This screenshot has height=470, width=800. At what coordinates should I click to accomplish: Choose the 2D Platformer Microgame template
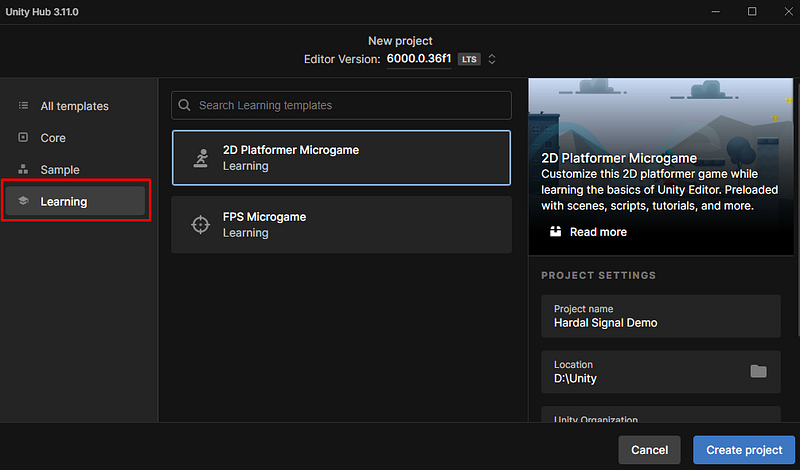tap(341, 158)
